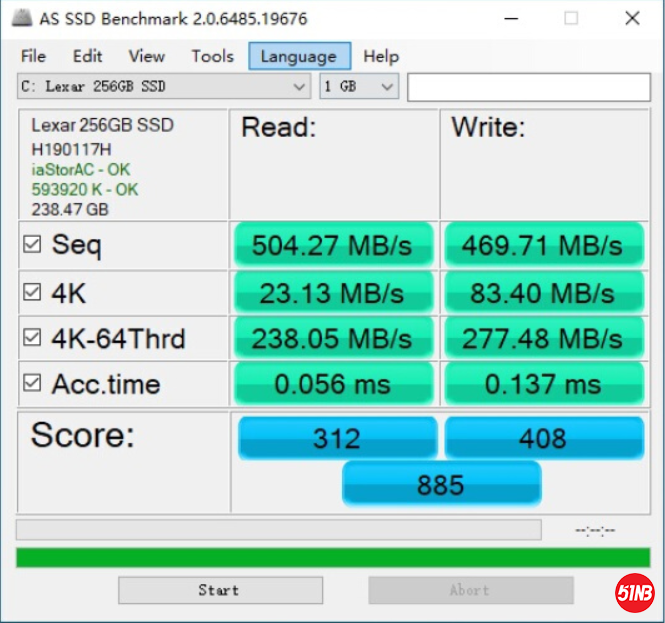Viewport: 665px width, 623px height.
Task: Open the File menu
Action: click(x=33, y=56)
